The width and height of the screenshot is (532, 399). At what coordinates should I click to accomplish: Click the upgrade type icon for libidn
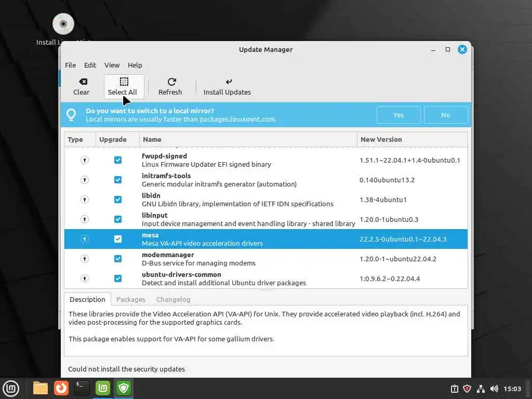click(x=85, y=199)
